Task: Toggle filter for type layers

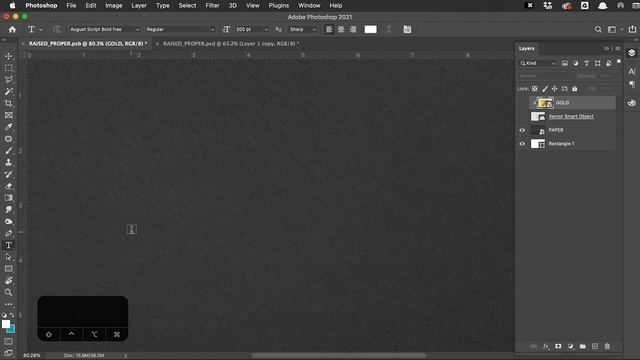Action: point(587,63)
